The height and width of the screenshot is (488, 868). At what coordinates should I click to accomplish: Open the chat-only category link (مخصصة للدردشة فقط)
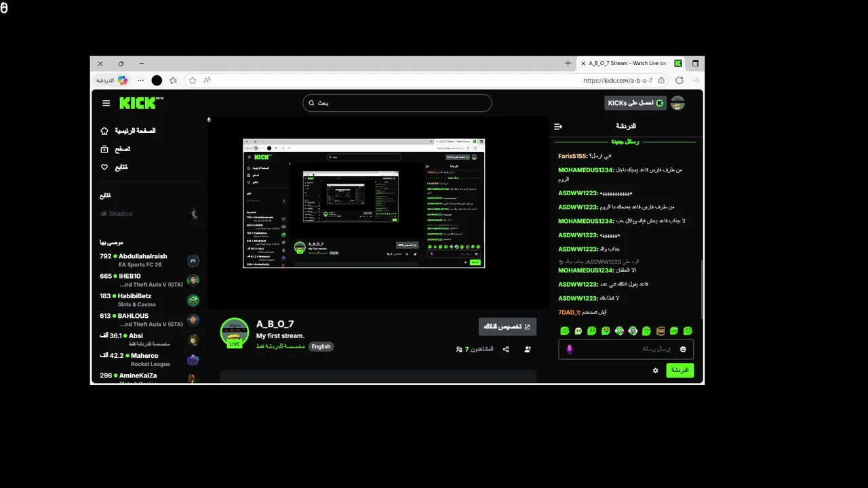point(280,346)
